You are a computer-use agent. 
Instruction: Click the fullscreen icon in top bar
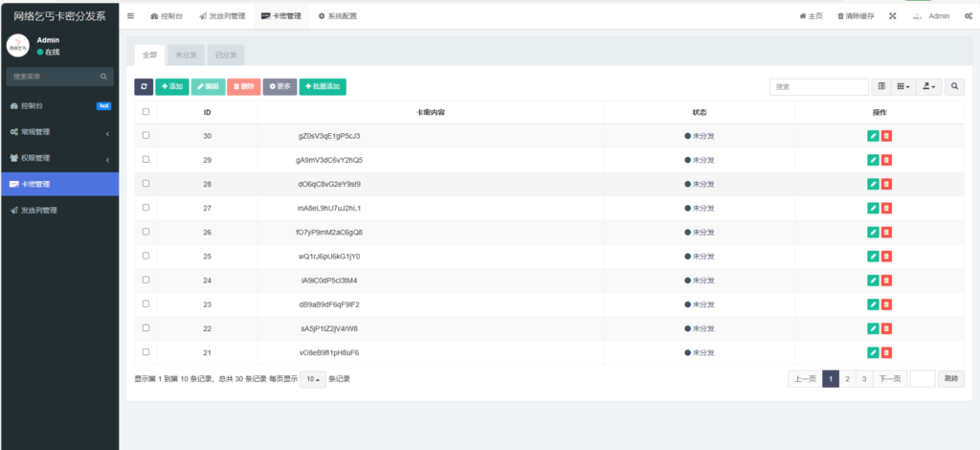click(892, 16)
